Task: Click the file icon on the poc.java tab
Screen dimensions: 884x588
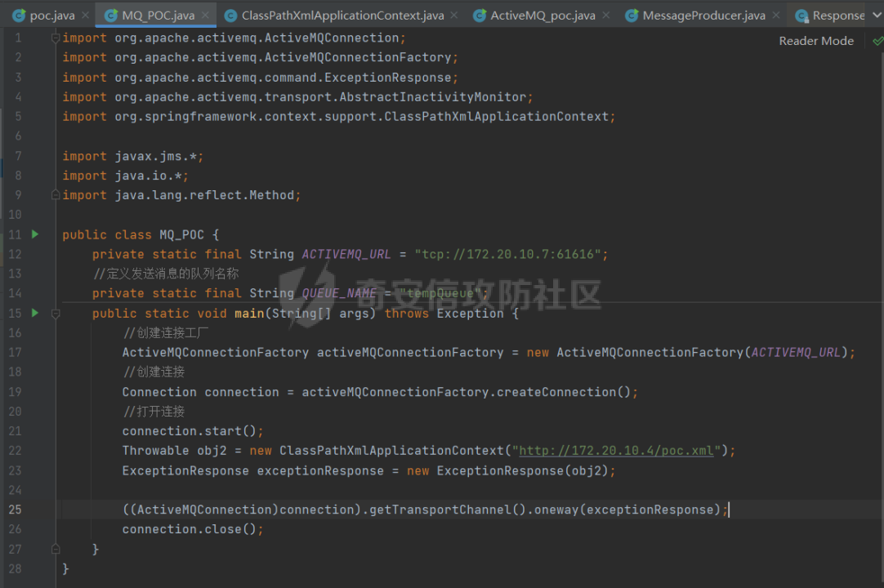Action: 19,16
